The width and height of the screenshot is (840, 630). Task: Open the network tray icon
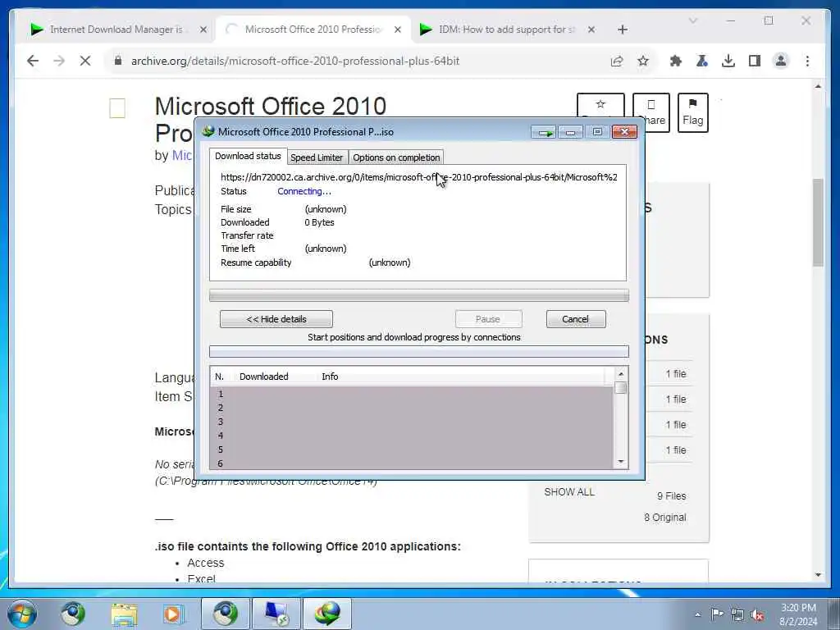point(737,615)
